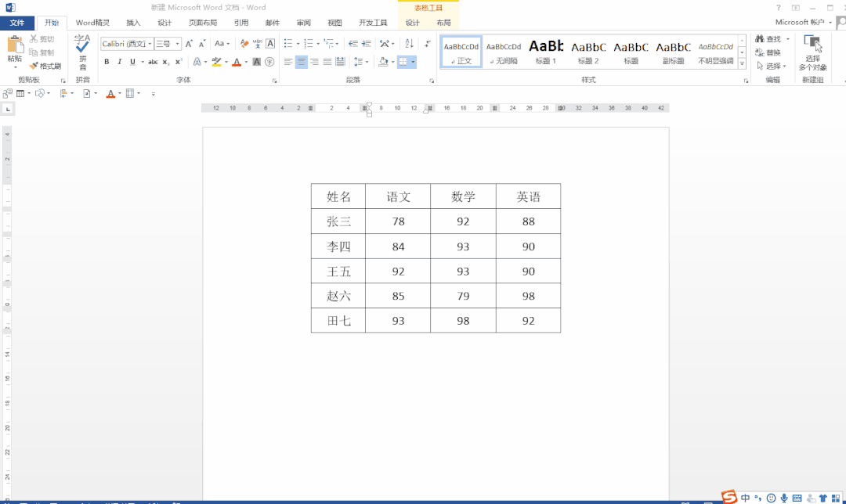The width and height of the screenshot is (846, 504).
Task: Click the Sogou input method logo
Action: (x=729, y=497)
